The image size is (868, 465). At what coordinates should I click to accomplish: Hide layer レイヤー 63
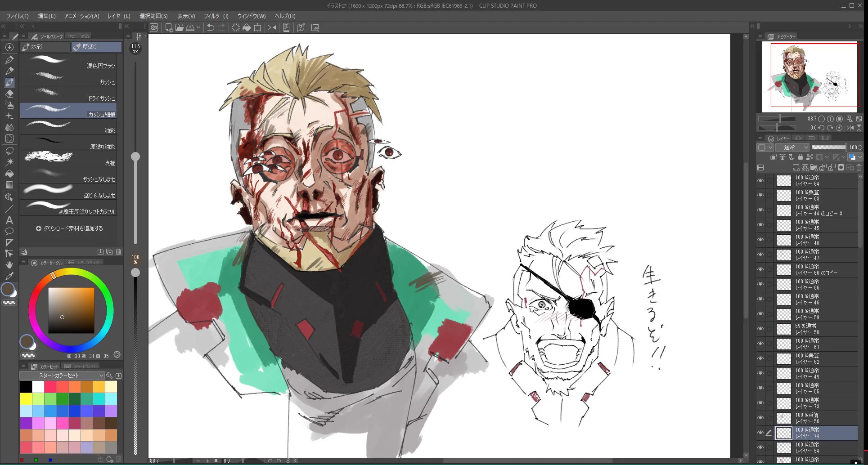[x=760, y=196]
